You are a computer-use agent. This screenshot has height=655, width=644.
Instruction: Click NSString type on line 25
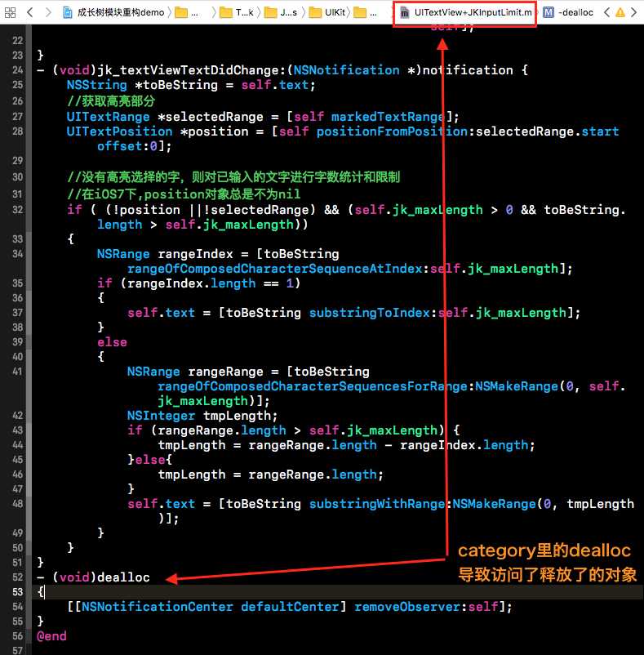click(97, 85)
